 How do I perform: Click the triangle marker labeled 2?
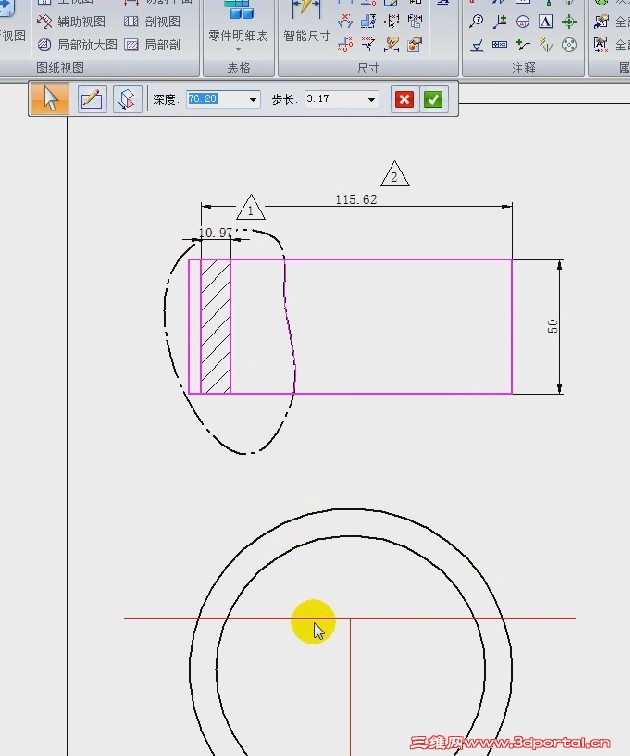click(x=394, y=174)
